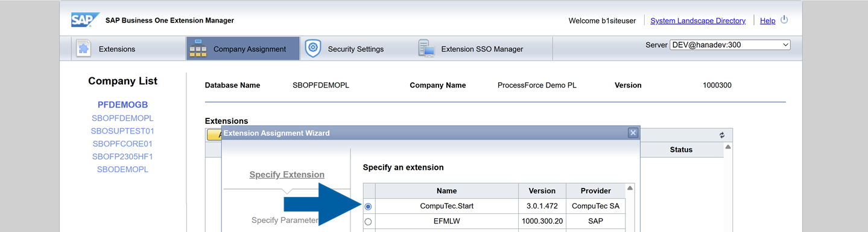This screenshot has height=232, width=868.
Task: Click the 3.0.1.472 version cell
Action: pos(542,206)
